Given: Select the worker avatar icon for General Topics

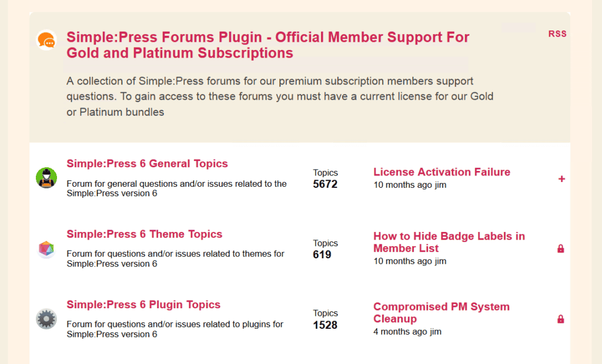Looking at the screenshot, I should [x=46, y=177].
